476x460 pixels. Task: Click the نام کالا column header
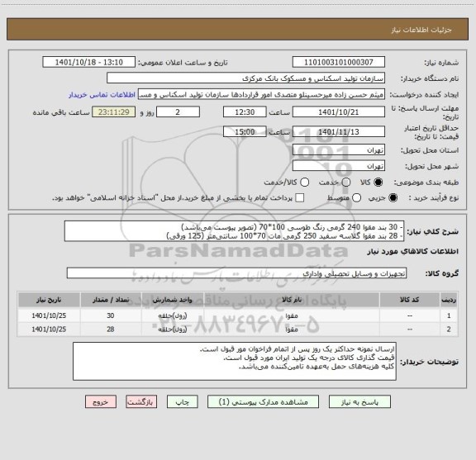292,300
